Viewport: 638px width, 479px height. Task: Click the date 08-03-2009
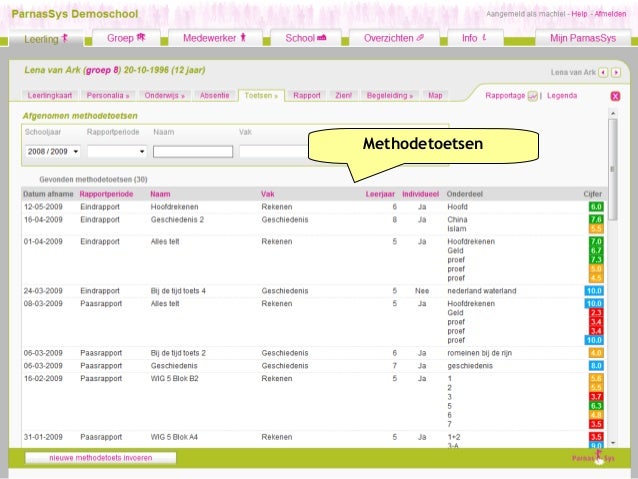(43, 304)
